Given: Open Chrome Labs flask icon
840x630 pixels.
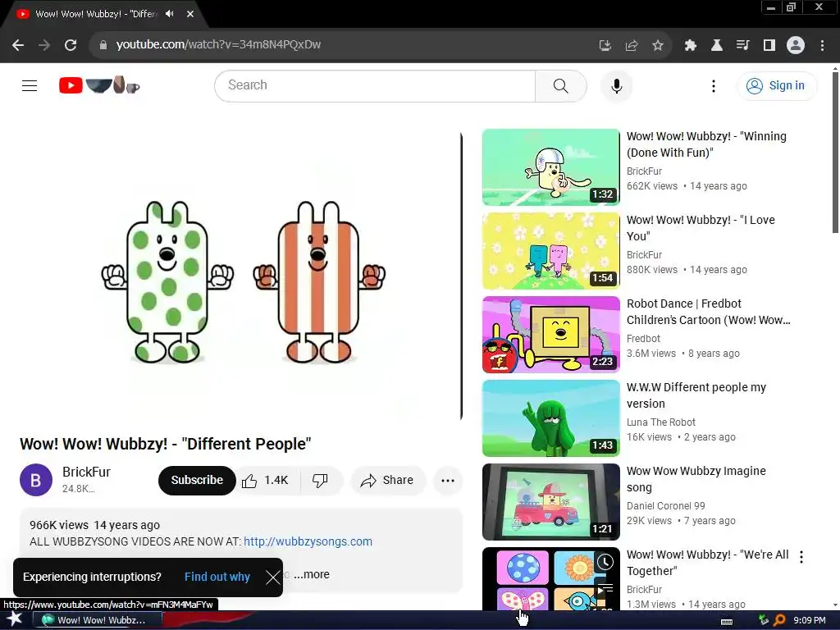Looking at the screenshot, I should tap(717, 46).
